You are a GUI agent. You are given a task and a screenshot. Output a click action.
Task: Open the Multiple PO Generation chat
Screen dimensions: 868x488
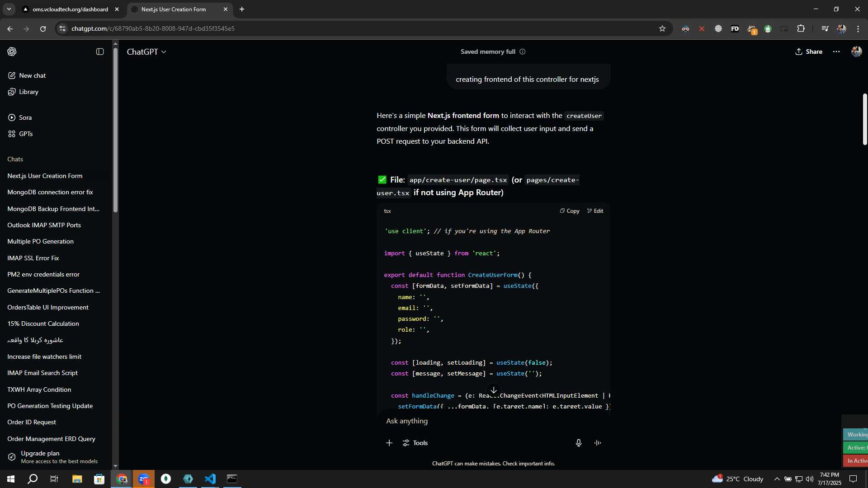[x=41, y=241]
